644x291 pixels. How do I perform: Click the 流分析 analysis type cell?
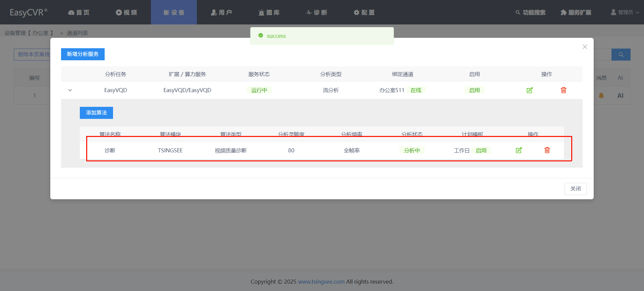click(x=331, y=90)
